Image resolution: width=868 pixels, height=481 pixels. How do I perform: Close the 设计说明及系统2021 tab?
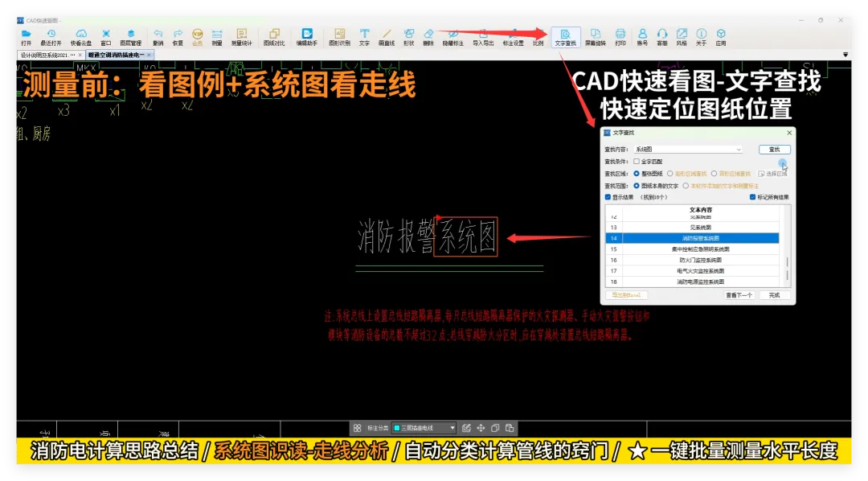(x=80, y=55)
